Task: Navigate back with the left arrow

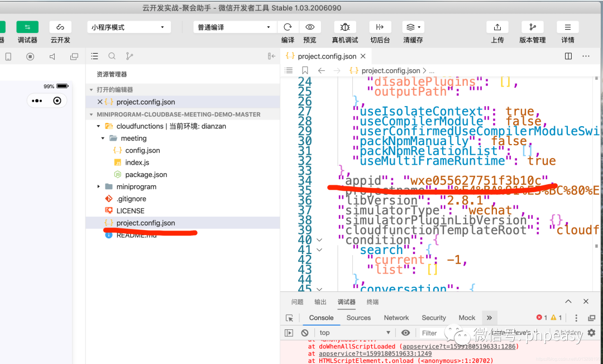Action: [322, 70]
